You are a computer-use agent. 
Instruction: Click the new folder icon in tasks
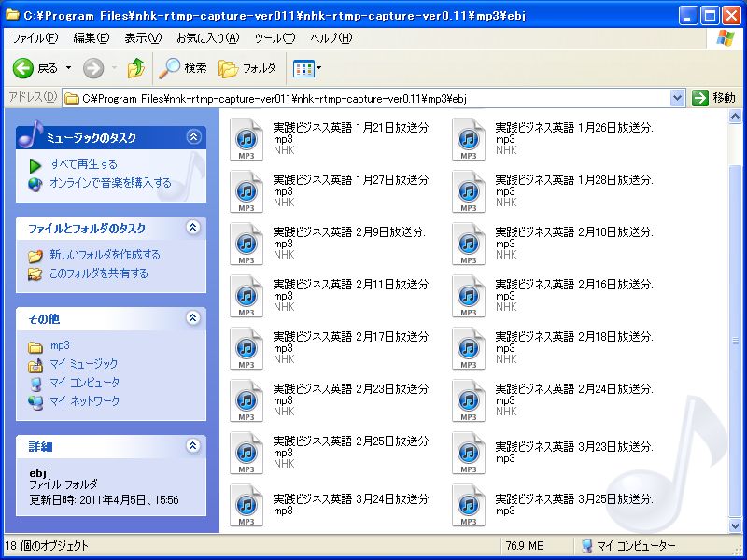point(35,256)
